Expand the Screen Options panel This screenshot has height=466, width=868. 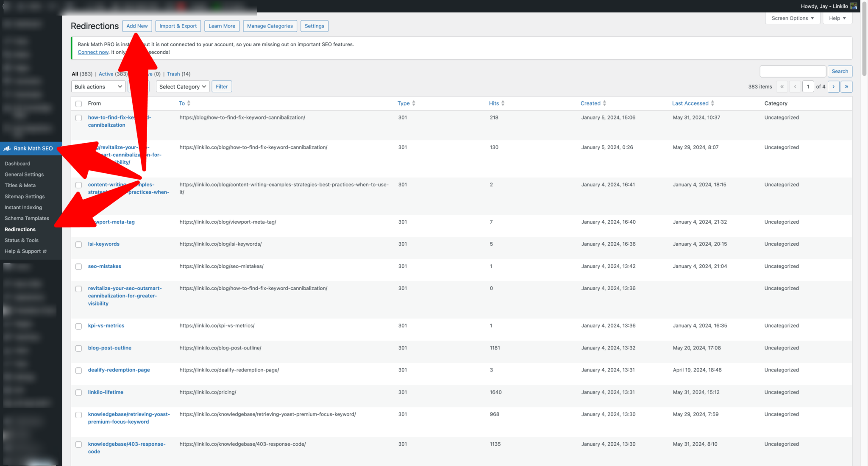pos(793,18)
